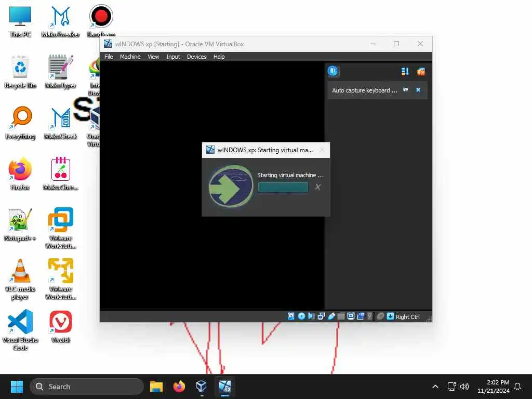
Task: Open VirtualBox Manager from taskbar
Action: click(x=201, y=387)
